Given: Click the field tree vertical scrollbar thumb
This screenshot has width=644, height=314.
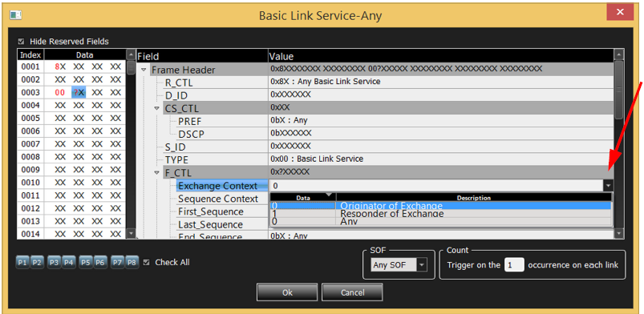Looking at the screenshot, I should (x=618, y=90).
